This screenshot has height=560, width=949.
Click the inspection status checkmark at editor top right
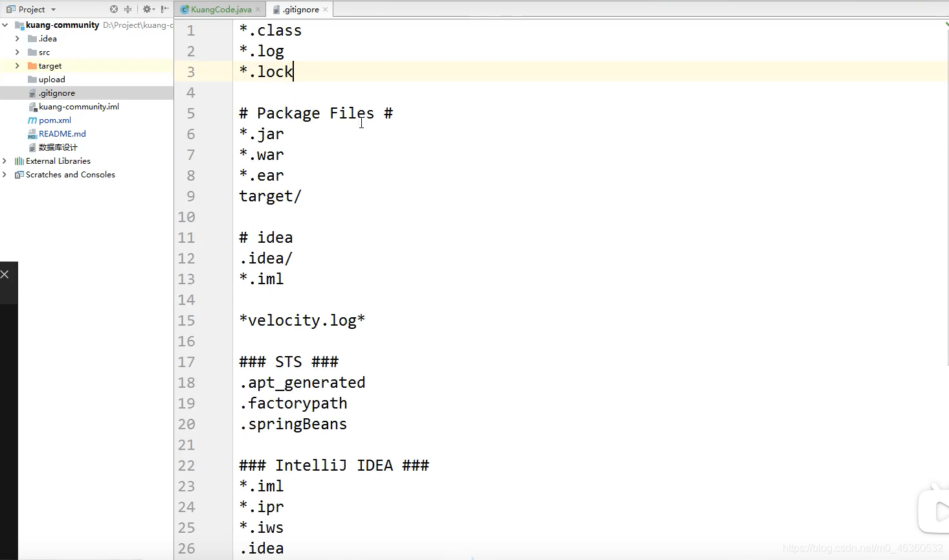click(x=946, y=24)
